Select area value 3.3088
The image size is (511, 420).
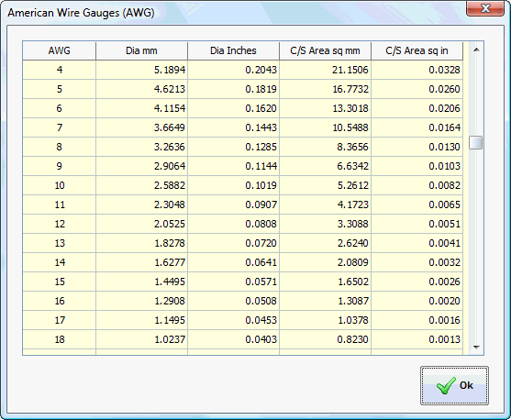click(x=326, y=224)
